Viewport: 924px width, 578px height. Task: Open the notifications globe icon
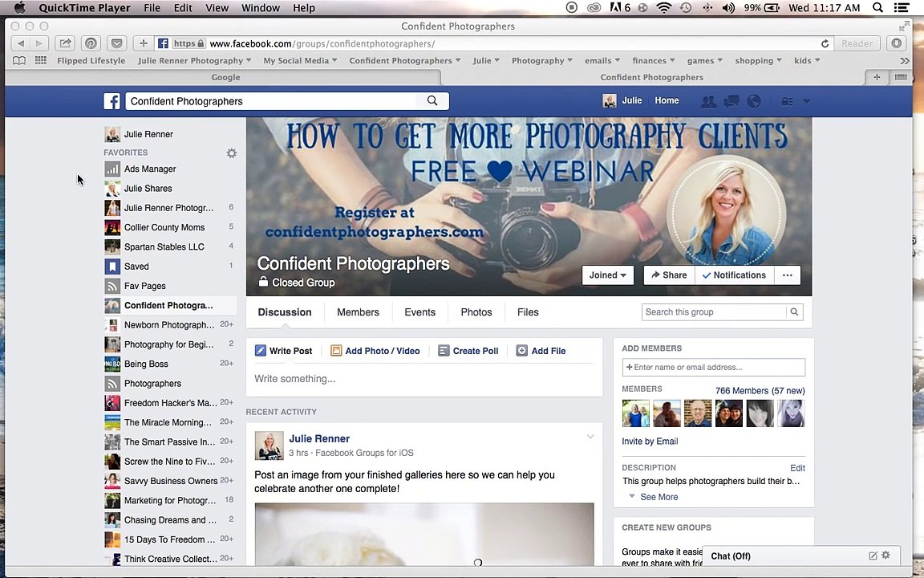754,101
